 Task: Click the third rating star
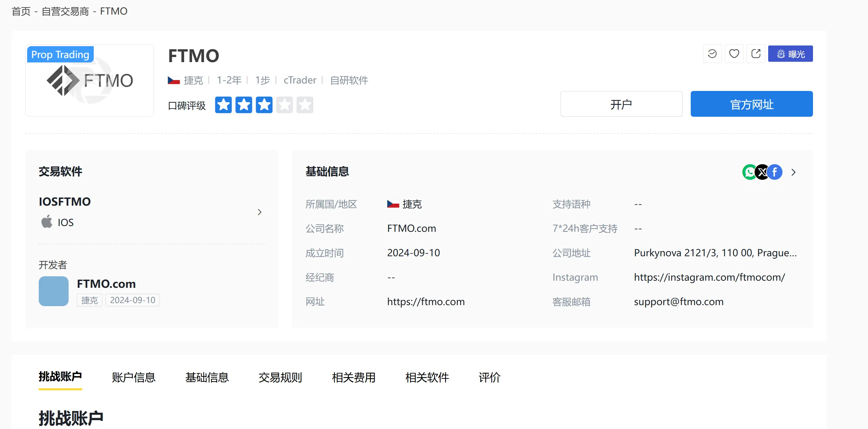click(264, 105)
